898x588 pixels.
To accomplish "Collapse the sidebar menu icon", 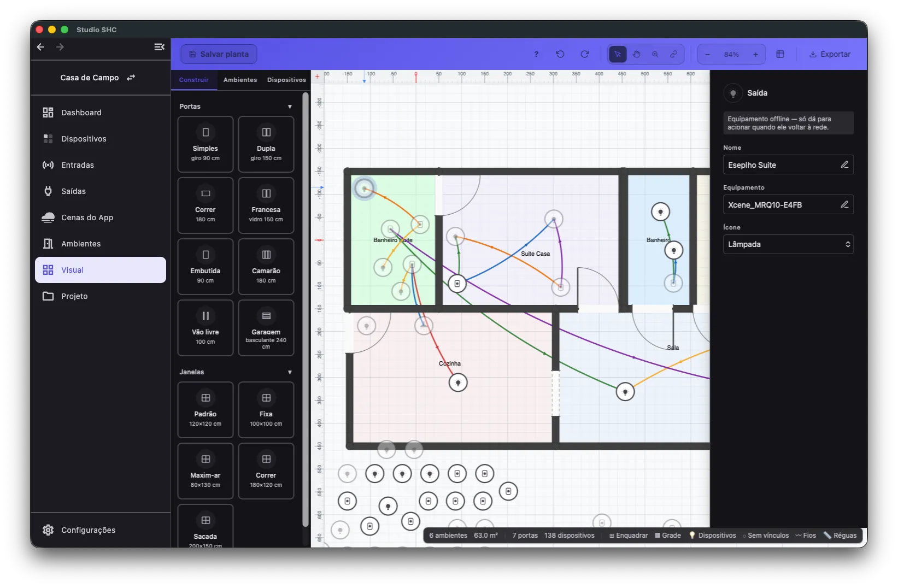I will coord(159,47).
